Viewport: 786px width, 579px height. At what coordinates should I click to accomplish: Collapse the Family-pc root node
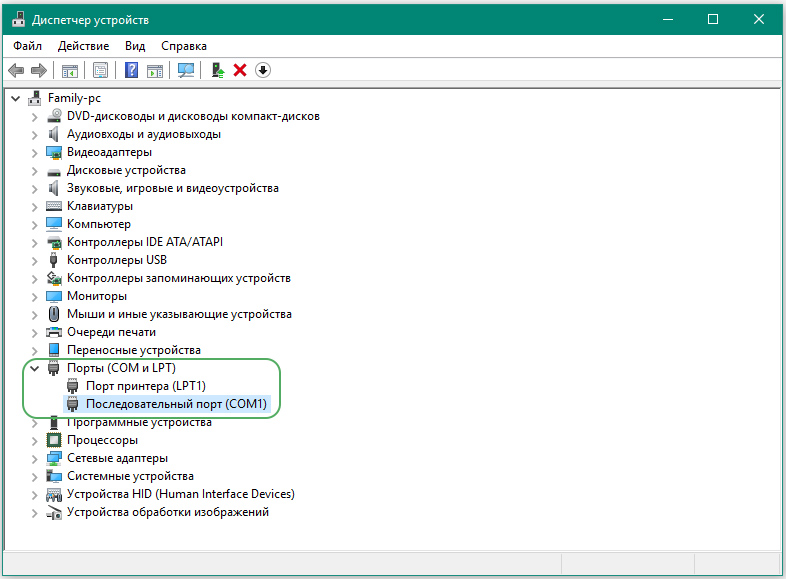[16, 98]
